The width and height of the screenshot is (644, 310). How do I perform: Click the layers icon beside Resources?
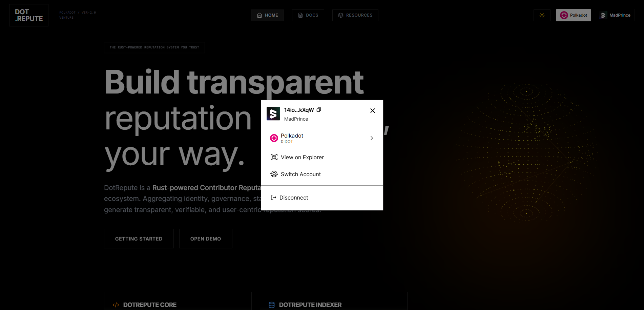341,15
